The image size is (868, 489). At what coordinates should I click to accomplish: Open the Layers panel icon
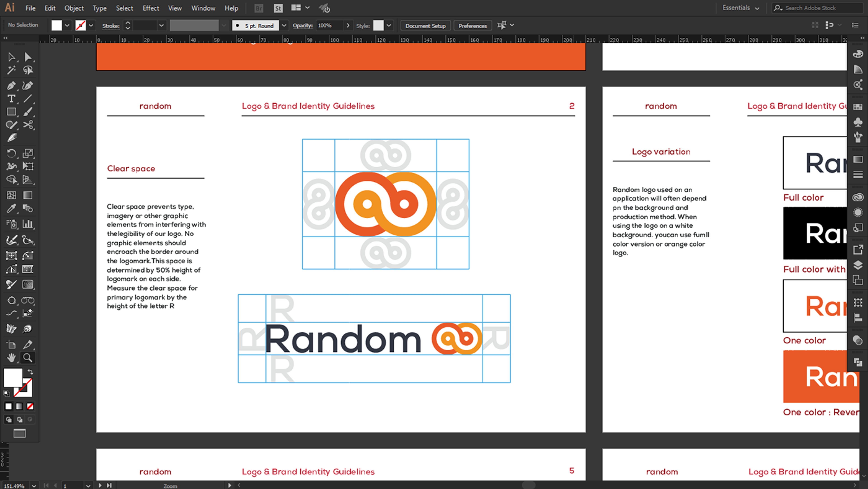tap(858, 265)
